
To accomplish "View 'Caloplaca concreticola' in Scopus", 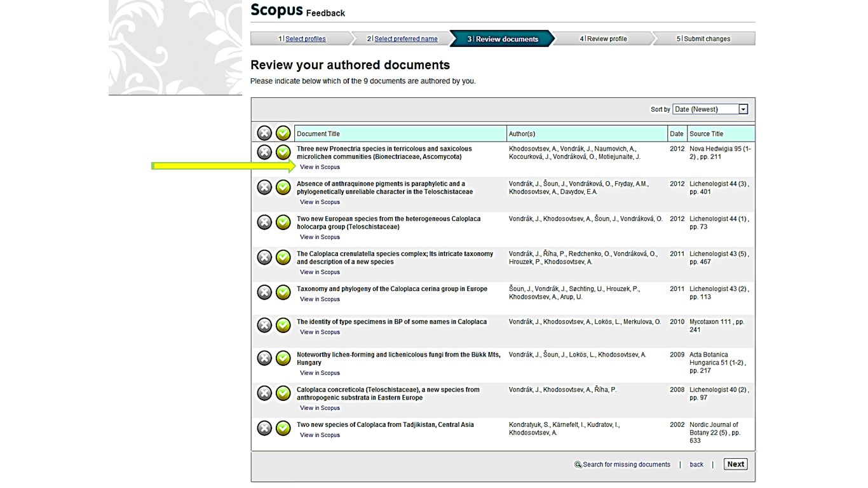I will pos(320,408).
